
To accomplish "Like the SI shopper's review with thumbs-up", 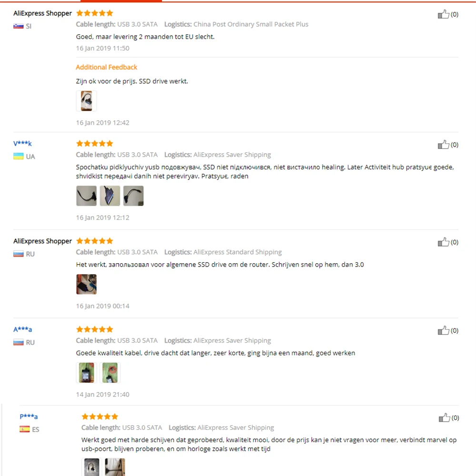I will pyautogui.click(x=443, y=14).
